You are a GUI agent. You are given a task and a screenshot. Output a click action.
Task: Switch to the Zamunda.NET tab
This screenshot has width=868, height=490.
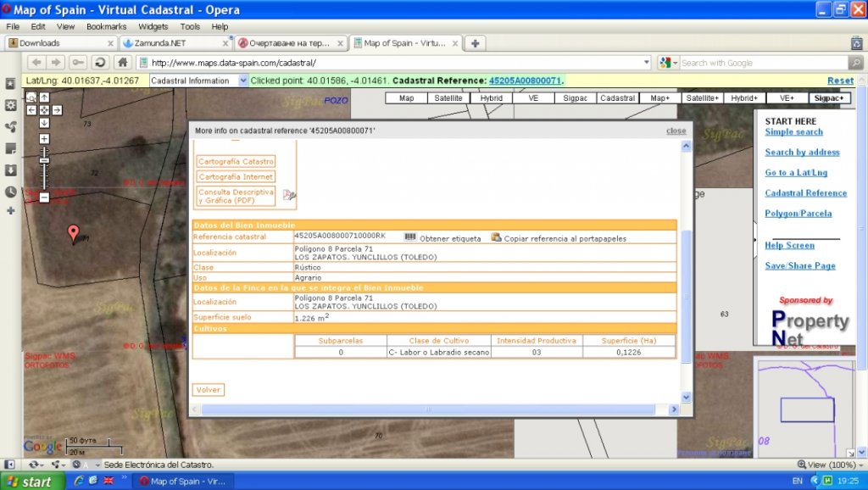(173, 43)
